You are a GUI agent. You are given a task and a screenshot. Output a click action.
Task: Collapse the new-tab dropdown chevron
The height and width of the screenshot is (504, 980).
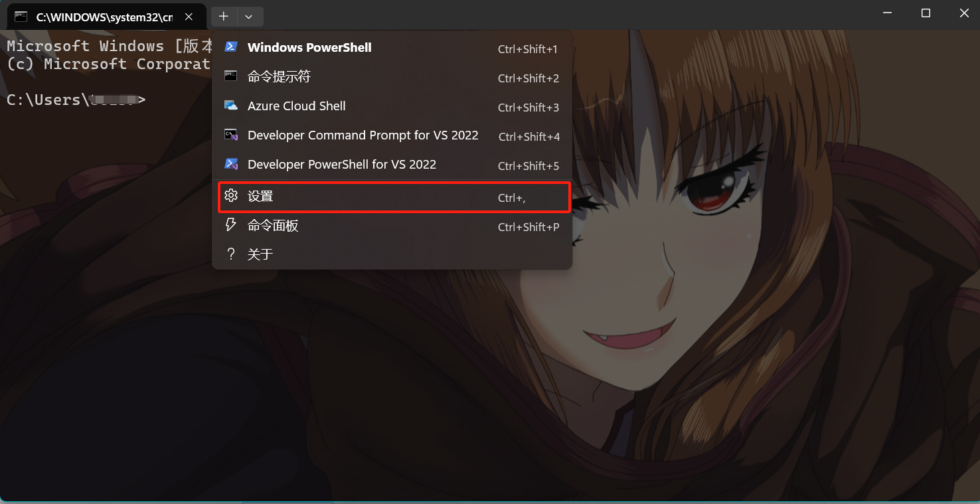pyautogui.click(x=249, y=17)
